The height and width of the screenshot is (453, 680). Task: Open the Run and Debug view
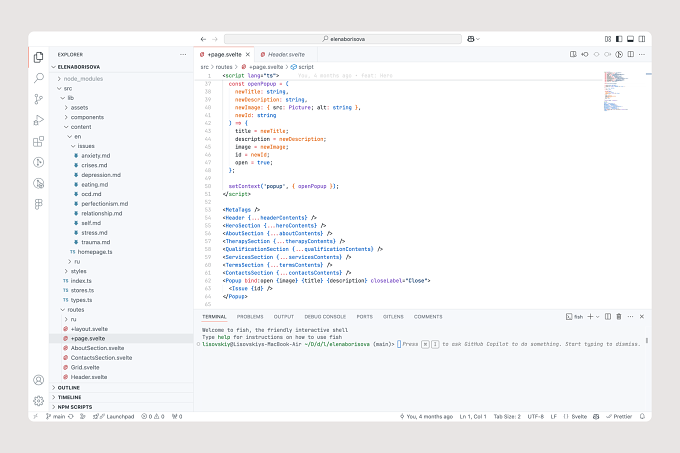point(39,120)
